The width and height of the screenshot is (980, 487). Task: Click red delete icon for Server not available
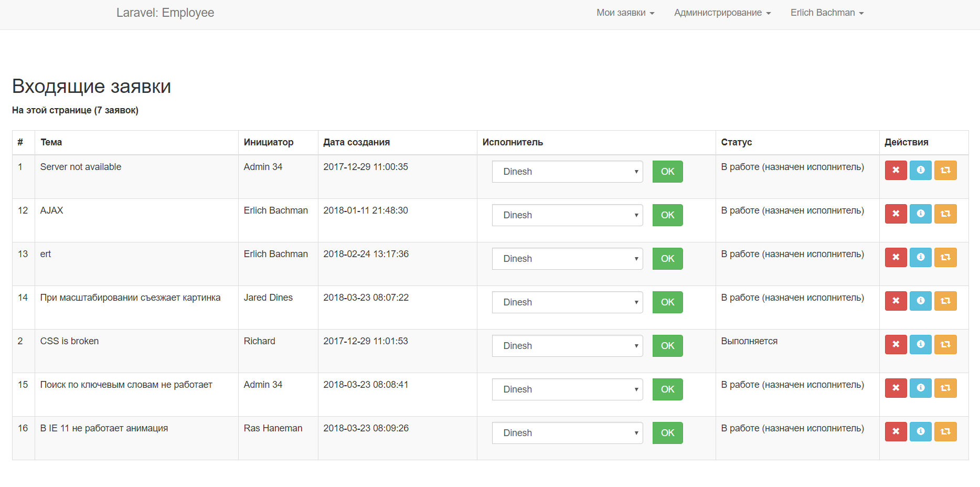coord(896,171)
